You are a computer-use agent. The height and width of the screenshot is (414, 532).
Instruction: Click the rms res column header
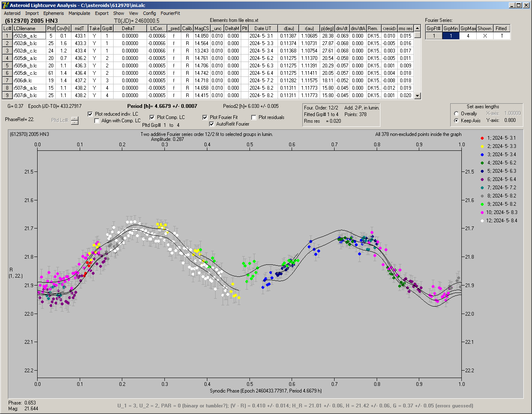tap(406, 29)
